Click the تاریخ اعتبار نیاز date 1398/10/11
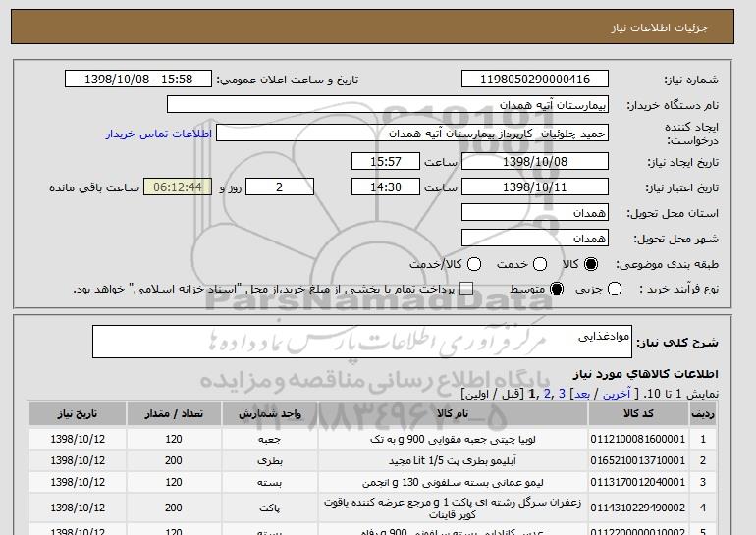This screenshot has height=535, width=756. [535, 187]
